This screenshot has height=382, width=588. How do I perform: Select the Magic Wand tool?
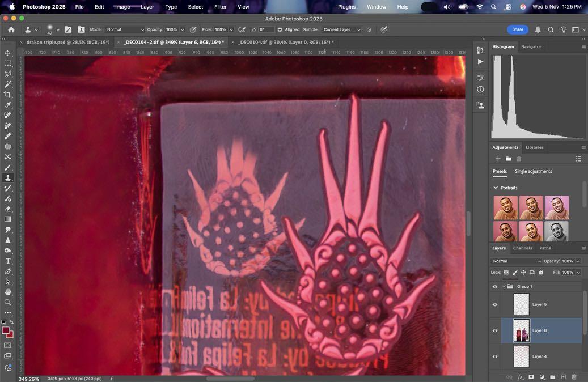point(7,84)
